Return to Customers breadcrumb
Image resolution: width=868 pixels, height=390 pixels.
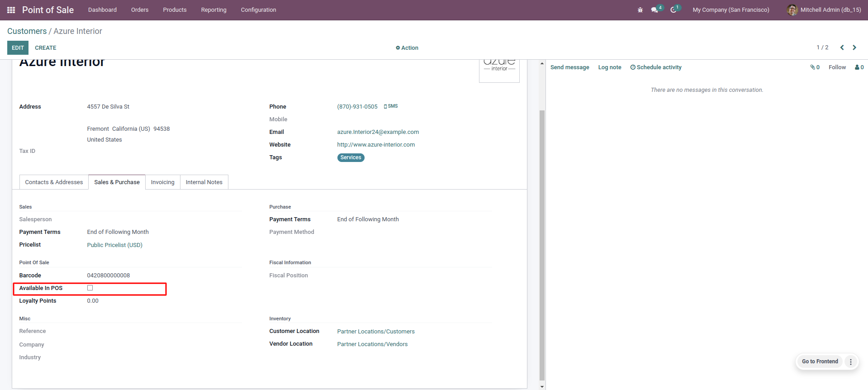[27, 31]
